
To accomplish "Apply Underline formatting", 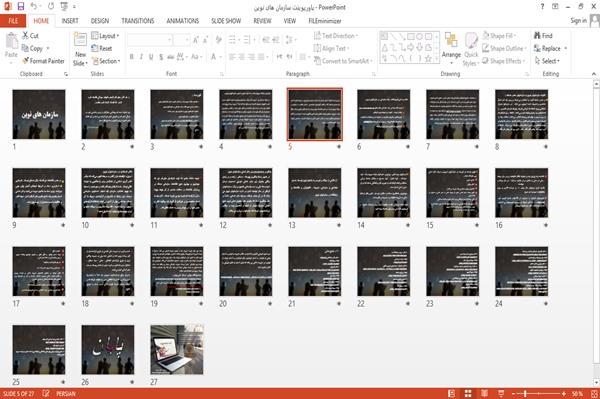I will tap(151, 57).
